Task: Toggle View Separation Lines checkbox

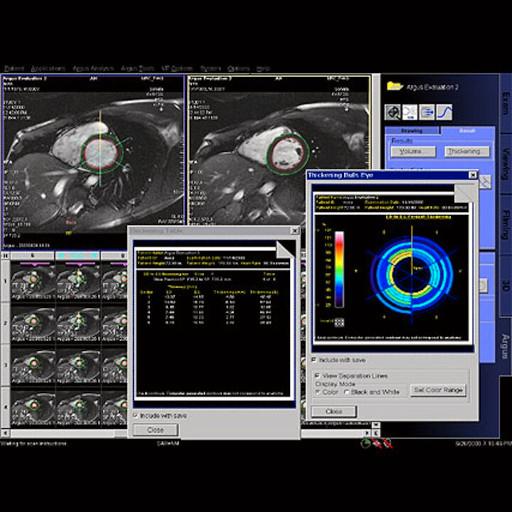Action: [x=317, y=376]
